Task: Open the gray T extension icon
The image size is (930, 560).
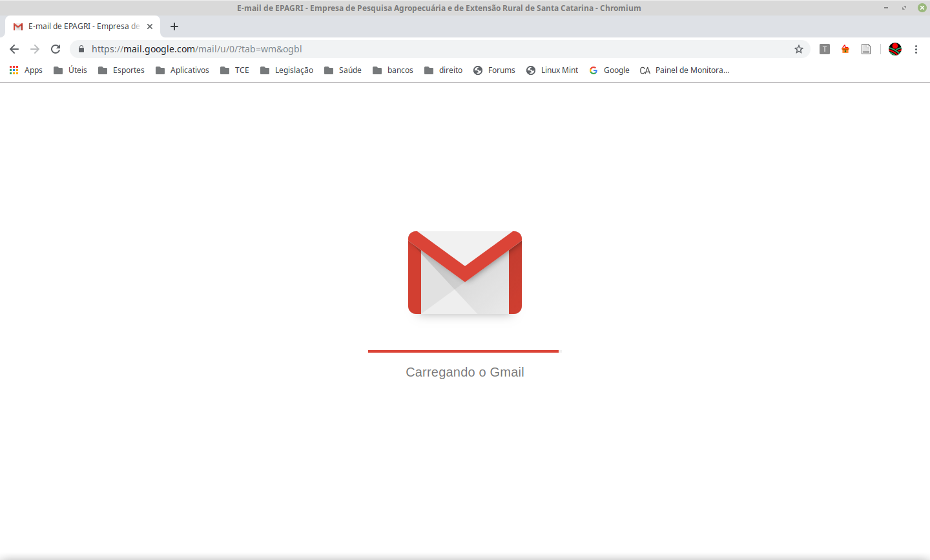Action: click(825, 49)
